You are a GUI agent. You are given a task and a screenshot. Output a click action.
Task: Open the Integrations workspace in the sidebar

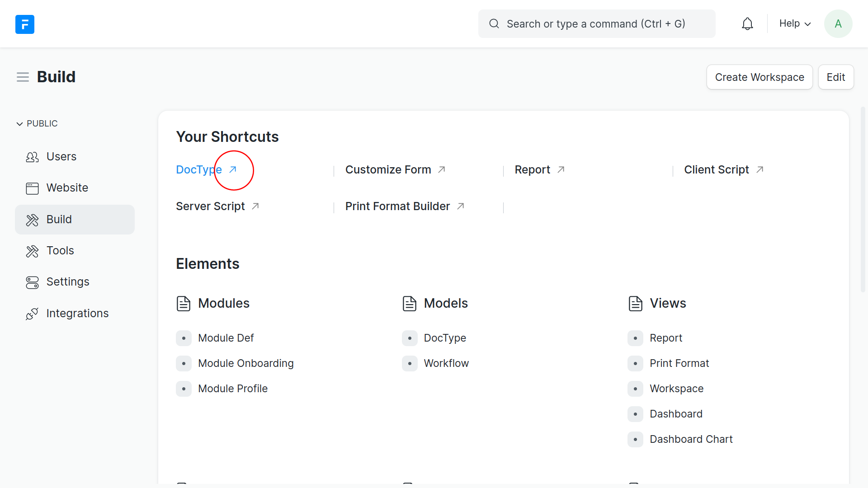(77, 314)
